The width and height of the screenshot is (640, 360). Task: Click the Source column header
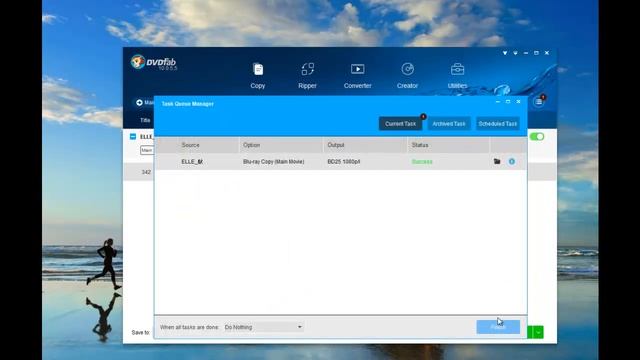pos(191,145)
